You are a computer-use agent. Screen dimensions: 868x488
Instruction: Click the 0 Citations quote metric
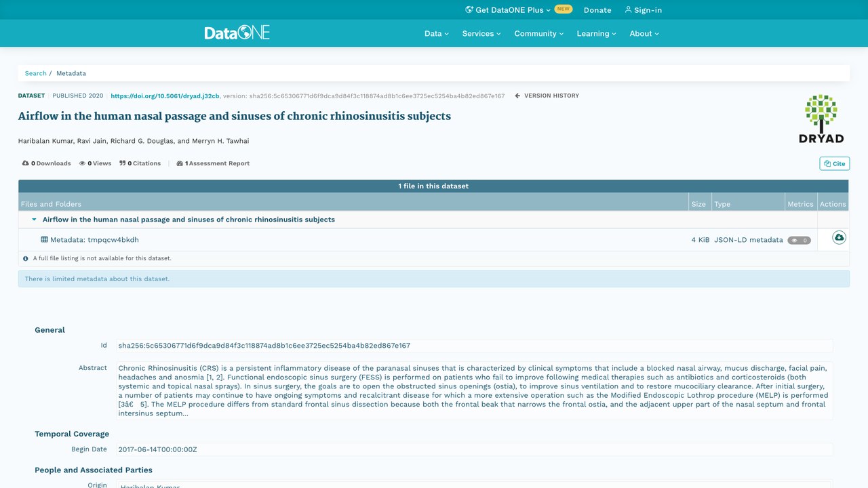point(140,163)
